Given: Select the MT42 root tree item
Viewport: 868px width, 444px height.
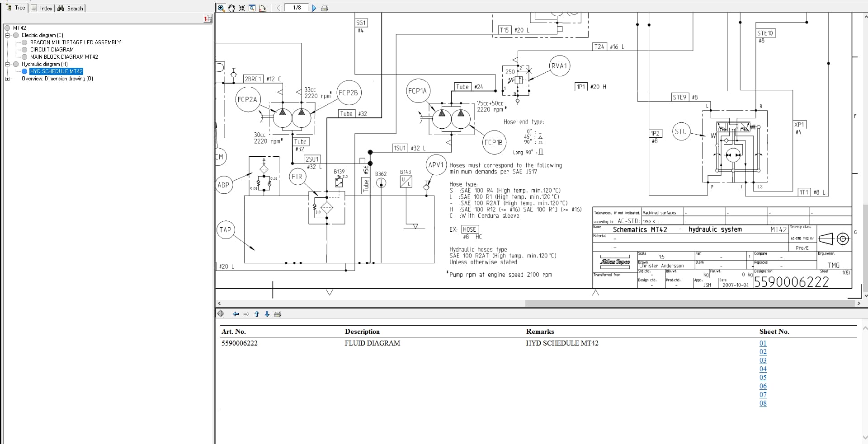Looking at the screenshot, I should click(19, 28).
